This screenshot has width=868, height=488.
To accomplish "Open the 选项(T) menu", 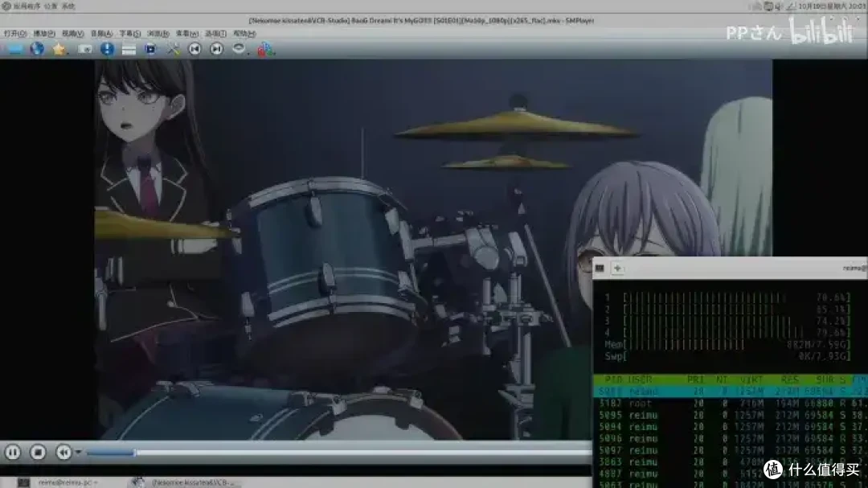I will [215, 34].
